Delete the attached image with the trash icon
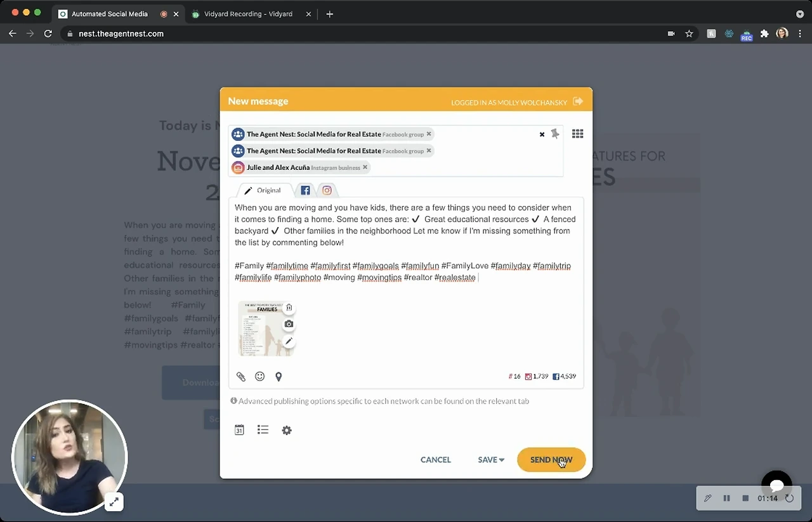The width and height of the screenshot is (812, 522). [x=289, y=308]
